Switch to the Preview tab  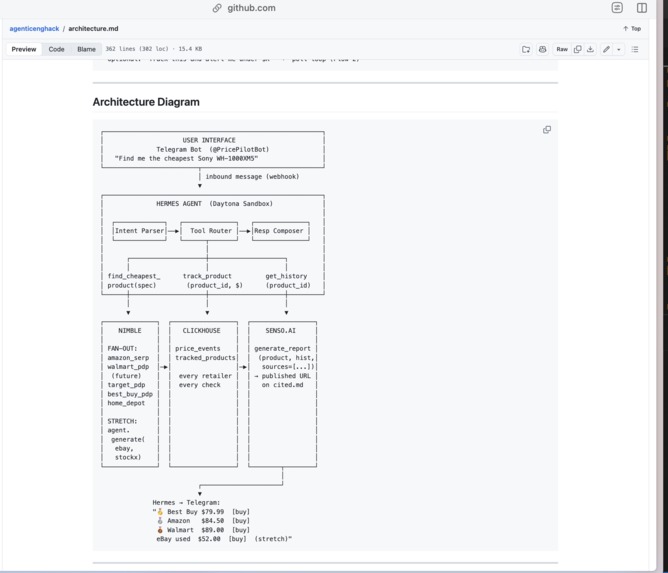click(x=24, y=49)
